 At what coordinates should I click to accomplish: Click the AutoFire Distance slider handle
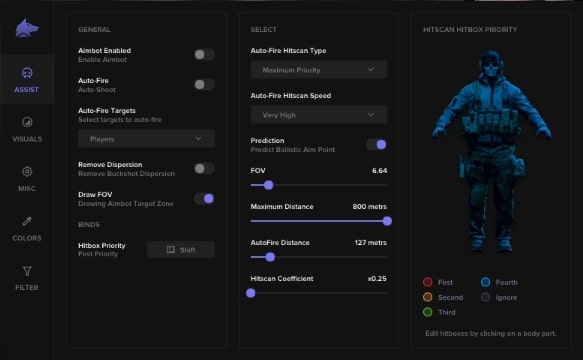pos(270,257)
